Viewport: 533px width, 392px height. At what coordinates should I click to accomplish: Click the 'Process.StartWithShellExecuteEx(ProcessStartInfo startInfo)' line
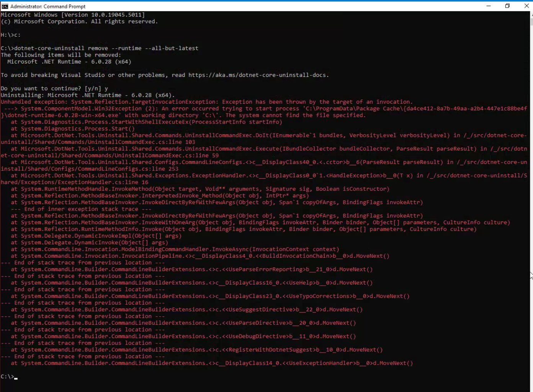(146, 122)
